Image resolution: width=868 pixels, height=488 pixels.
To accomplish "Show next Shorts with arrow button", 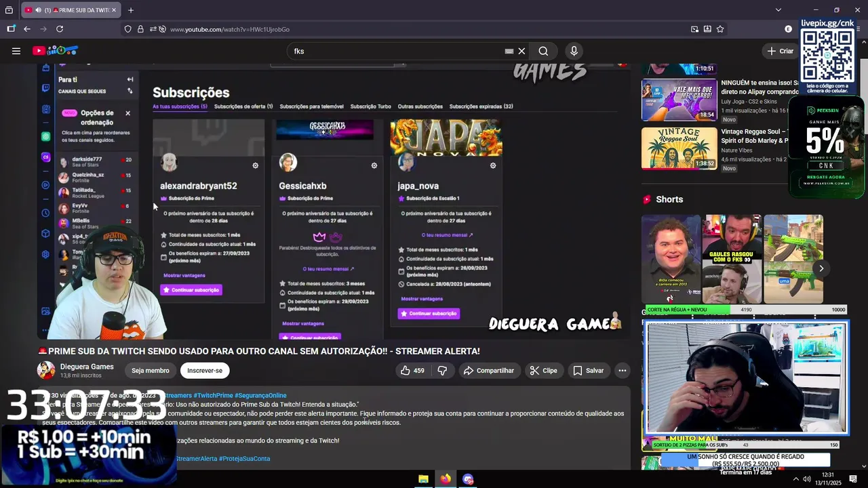I will (x=821, y=268).
